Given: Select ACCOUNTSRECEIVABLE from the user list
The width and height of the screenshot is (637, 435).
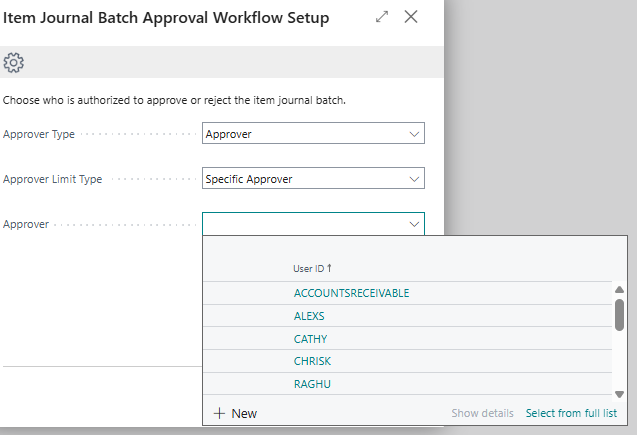Looking at the screenshot, I should pyautogui.click(x=351, y=293).
